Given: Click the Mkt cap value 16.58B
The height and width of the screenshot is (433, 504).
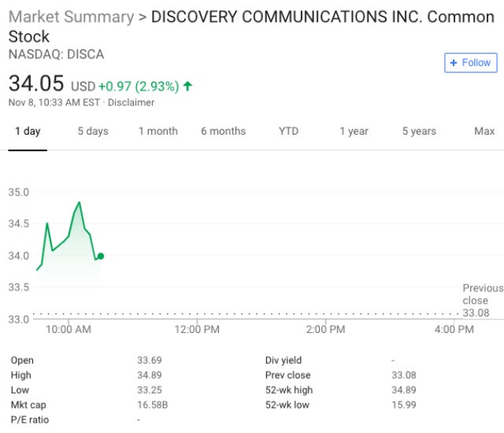Looking at the screenshot, I should (152, 405).
